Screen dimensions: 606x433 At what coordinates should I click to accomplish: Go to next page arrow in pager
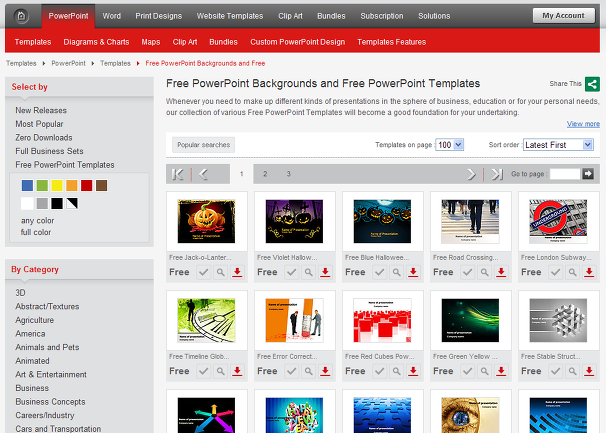(x=471, y=174)
